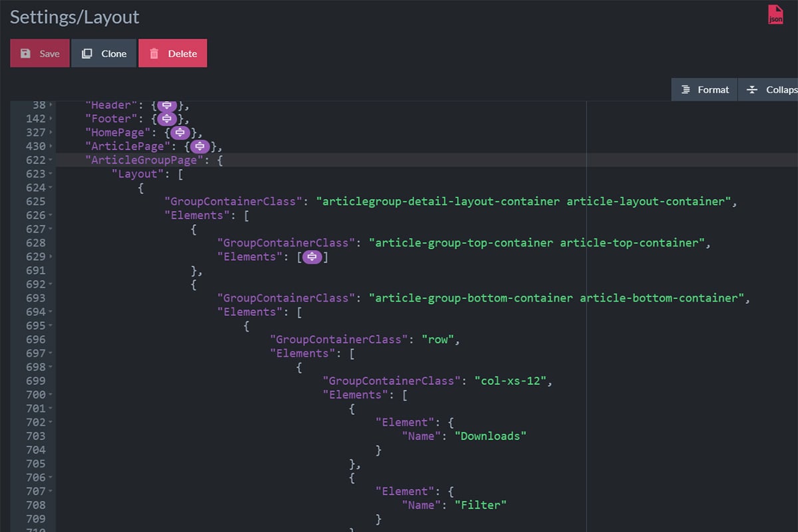Expand the collapsed ArticlePage object badge
Viewport: 798px width, 532px height.
coord(200,146)
